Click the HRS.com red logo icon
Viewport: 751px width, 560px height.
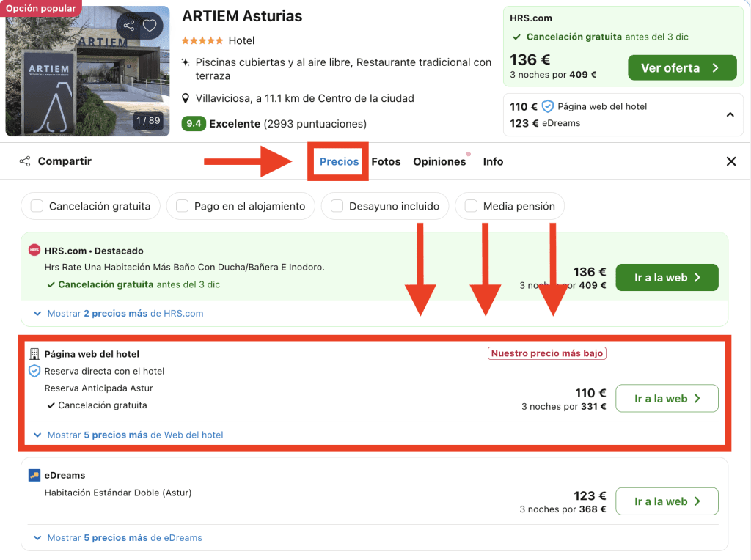click(34, 251)
